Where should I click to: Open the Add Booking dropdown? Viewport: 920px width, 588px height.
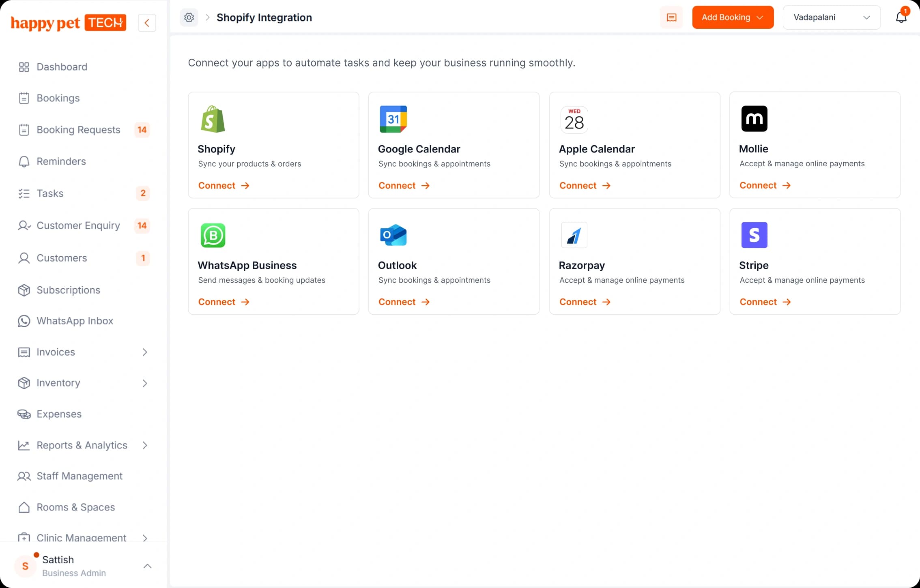point(733,17)
